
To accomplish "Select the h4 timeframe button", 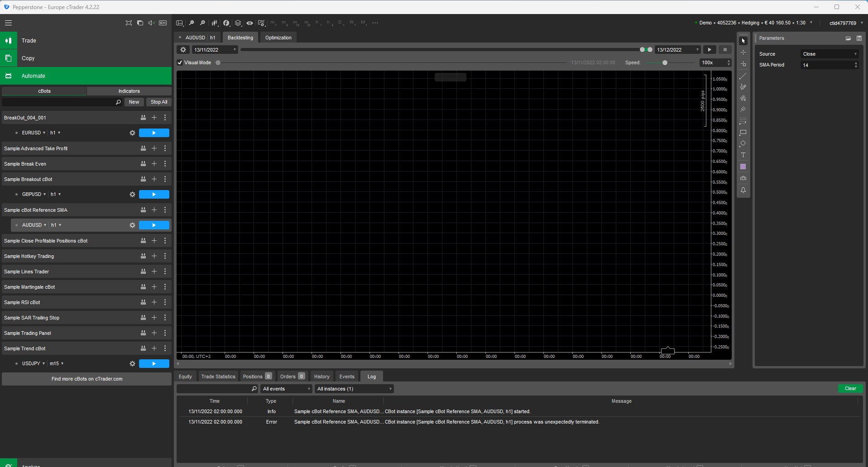I will [x=330, y=23].
